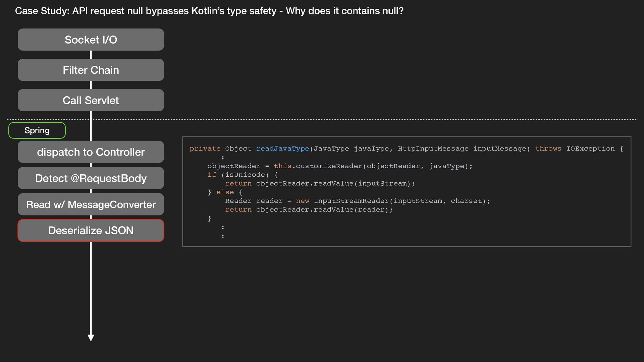Image resolution: width=644 pixels, height=362 pixels.
Task: Click the IOException text in code
Action: [590, 148]
